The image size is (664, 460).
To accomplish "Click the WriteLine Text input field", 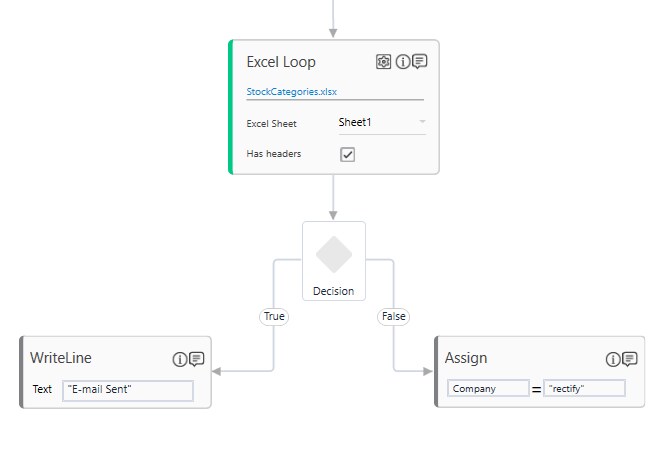I will pyautogui.click(x=128, y=389).
